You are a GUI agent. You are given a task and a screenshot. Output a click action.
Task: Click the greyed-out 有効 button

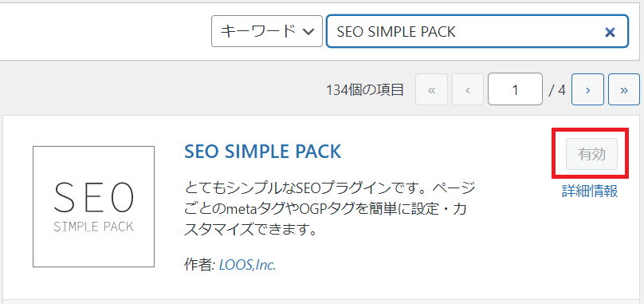tap(592, 154)
